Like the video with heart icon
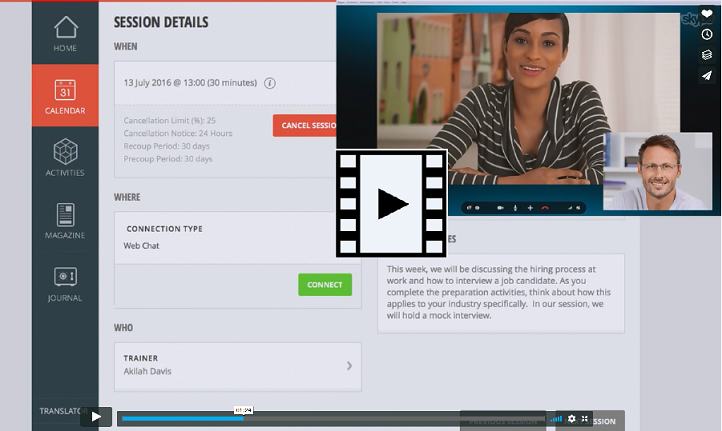Screen dimensions: 722x431 click(707, 15)
